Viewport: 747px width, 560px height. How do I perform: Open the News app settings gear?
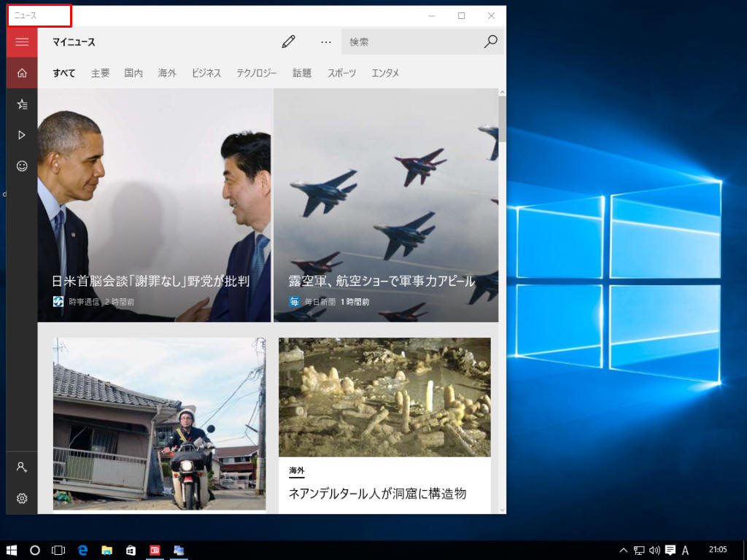(x=22, y=498)
